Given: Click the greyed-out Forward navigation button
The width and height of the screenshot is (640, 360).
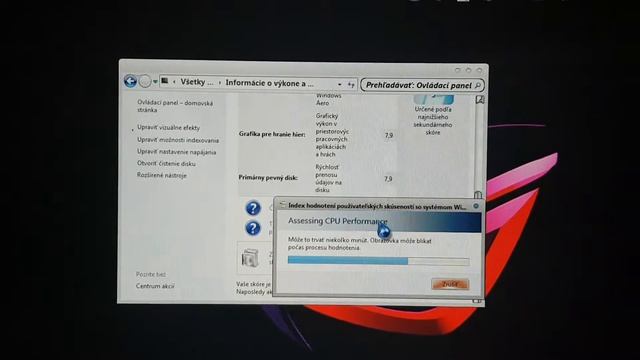Looking at the screenshot, I should click(145, 81).
